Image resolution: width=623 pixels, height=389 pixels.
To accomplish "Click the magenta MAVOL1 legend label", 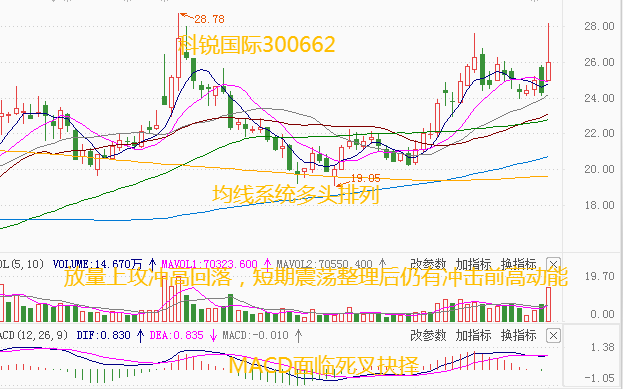I will tap(209, 264).
